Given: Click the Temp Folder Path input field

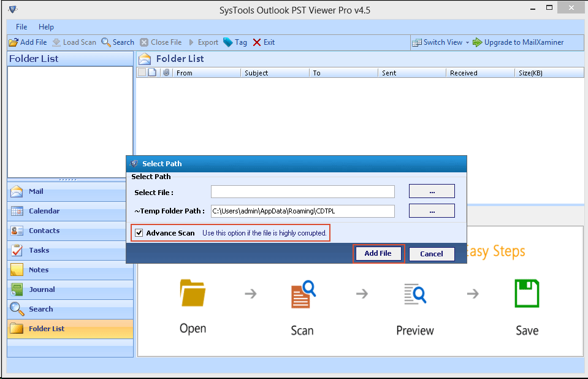Looking at the screenshot, I should click(x=303, y=211).
